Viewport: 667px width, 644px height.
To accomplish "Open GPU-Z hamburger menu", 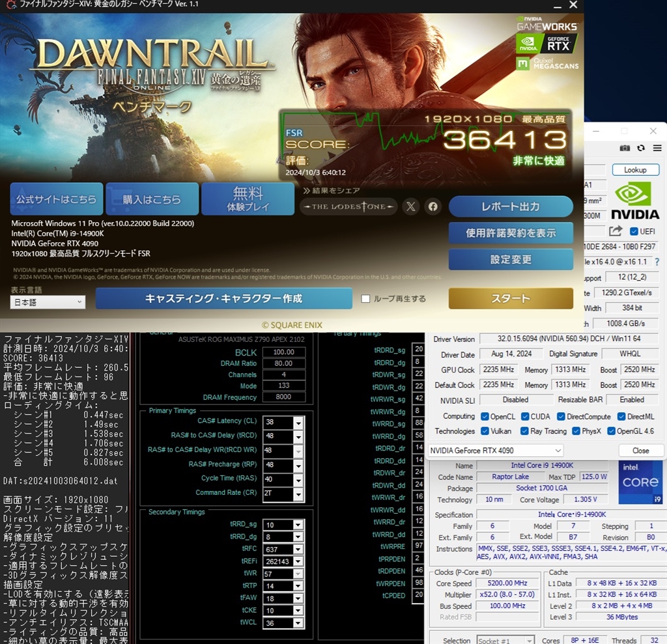I will (657, 148).
